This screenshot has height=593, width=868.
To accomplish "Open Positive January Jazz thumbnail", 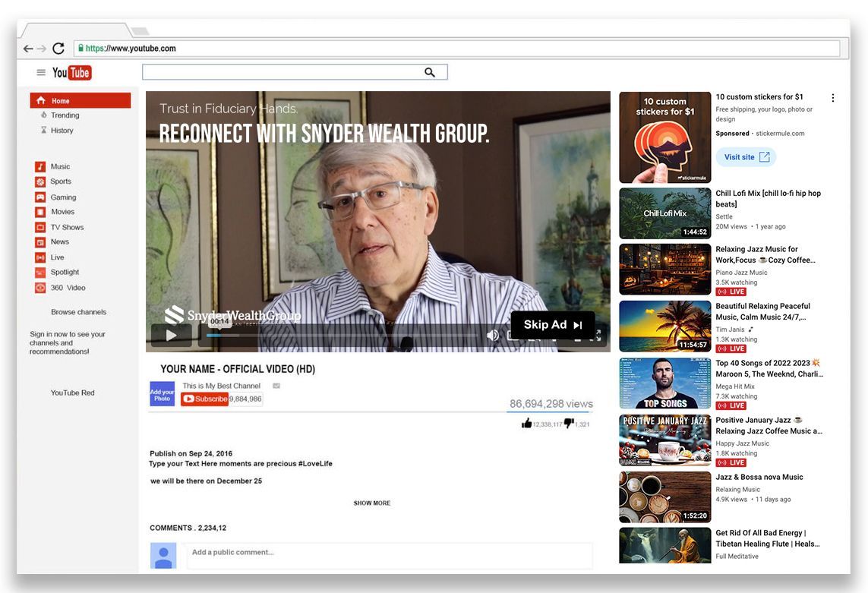I will (x=664, y=440).
